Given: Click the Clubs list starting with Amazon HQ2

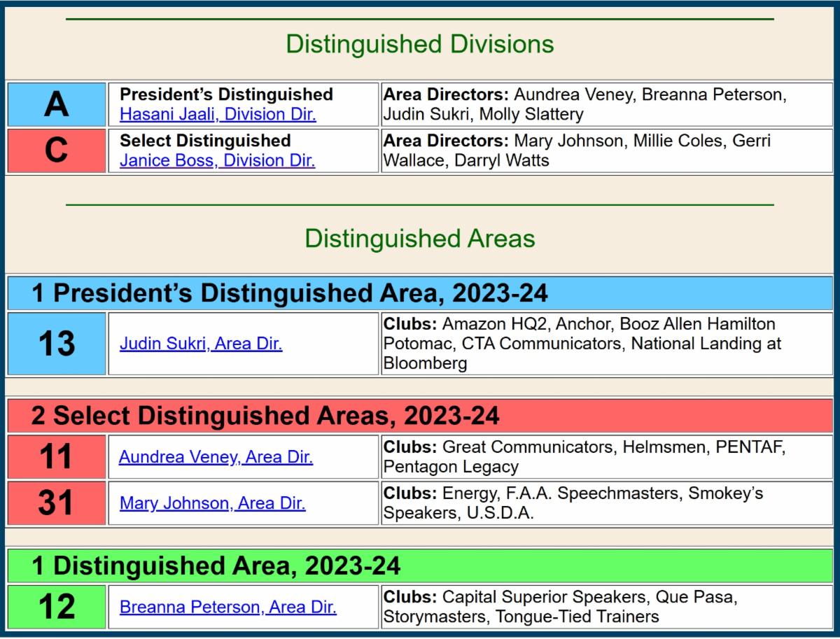Looking at the screenshot, I should 606,344.
